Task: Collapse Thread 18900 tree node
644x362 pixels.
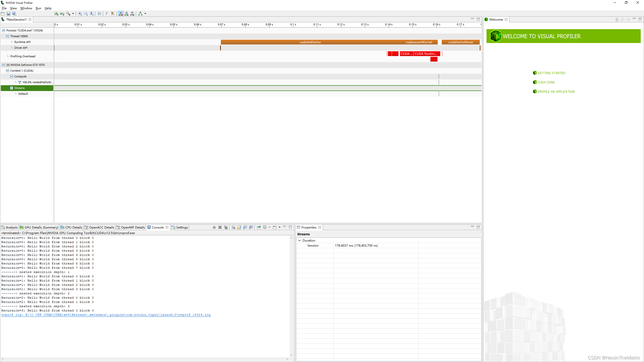Action: click(x=8, y=36)
